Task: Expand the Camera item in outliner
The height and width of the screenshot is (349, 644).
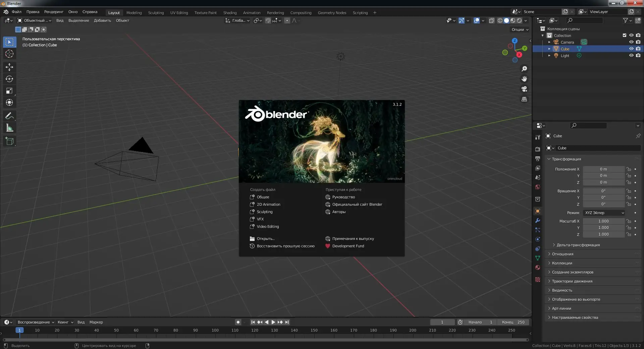Action: [549, 42]
